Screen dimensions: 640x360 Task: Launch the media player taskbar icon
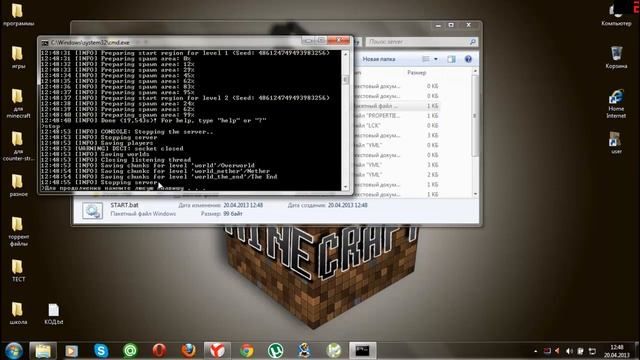tap(71, 351)
